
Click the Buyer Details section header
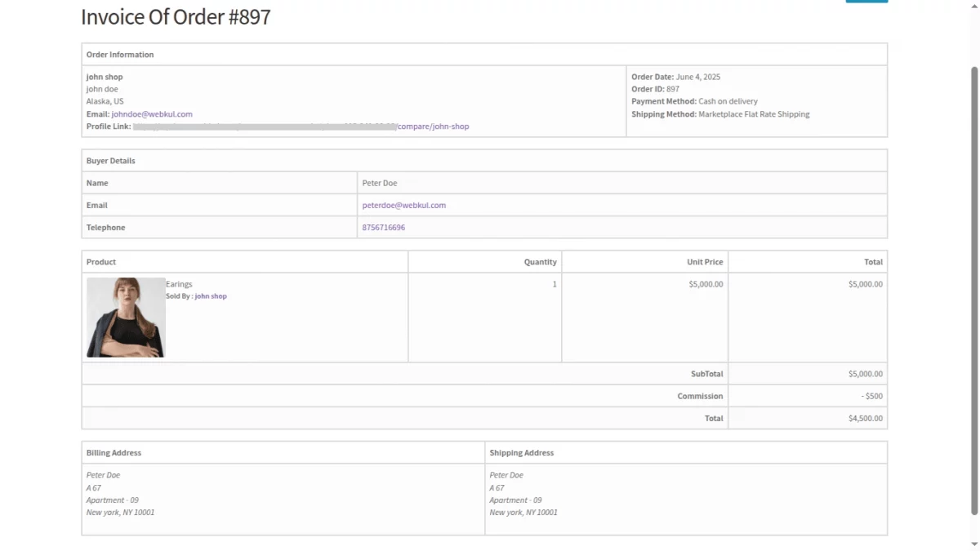point(110,160)
